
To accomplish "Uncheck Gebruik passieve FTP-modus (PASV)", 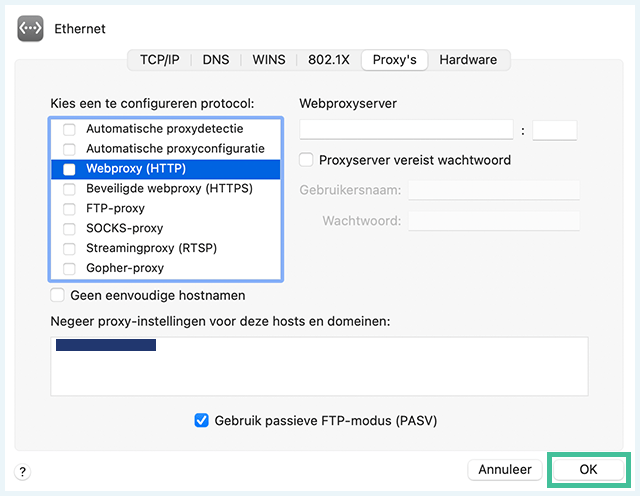I will coord(201,420).
